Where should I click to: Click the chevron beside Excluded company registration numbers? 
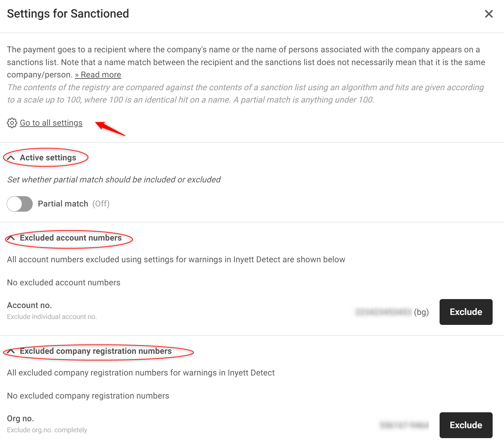[10, 351]
